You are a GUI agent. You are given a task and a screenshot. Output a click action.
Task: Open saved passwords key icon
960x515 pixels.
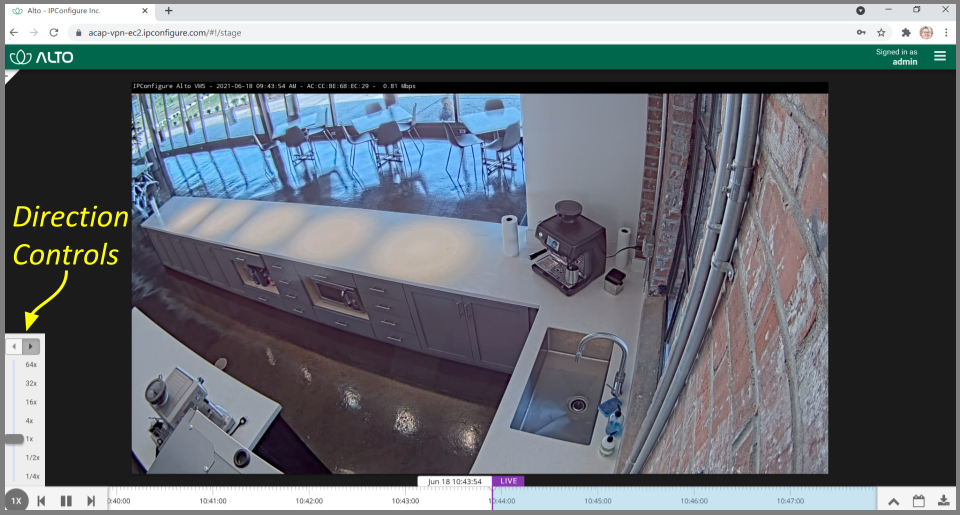pos(861,32)
